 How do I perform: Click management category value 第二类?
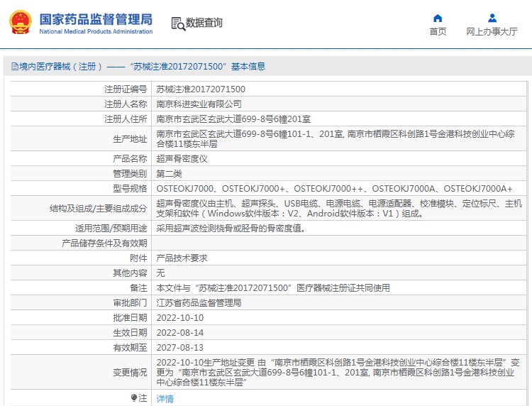[169, 174]
